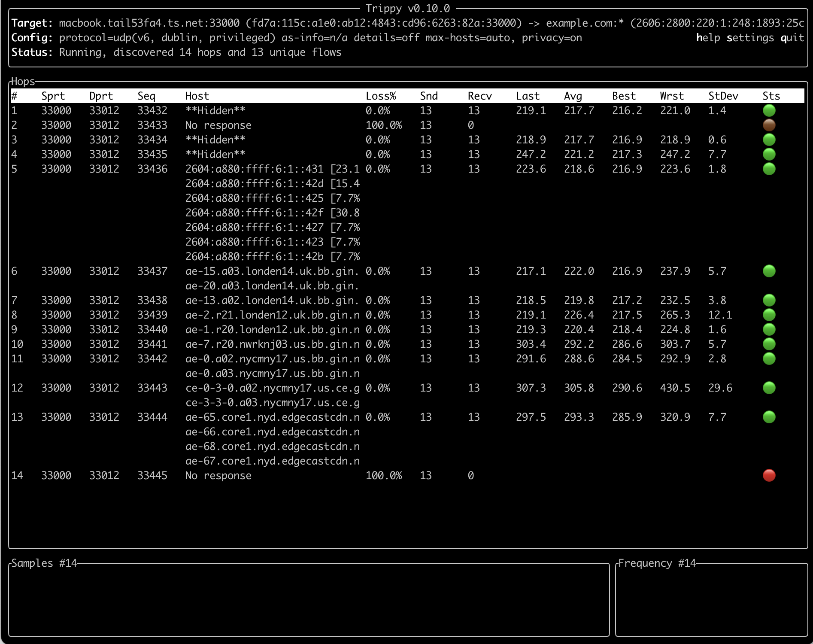The height and width of the screenshot is (644, 813).
Task: Click the Sts column header
Action: 771,96
